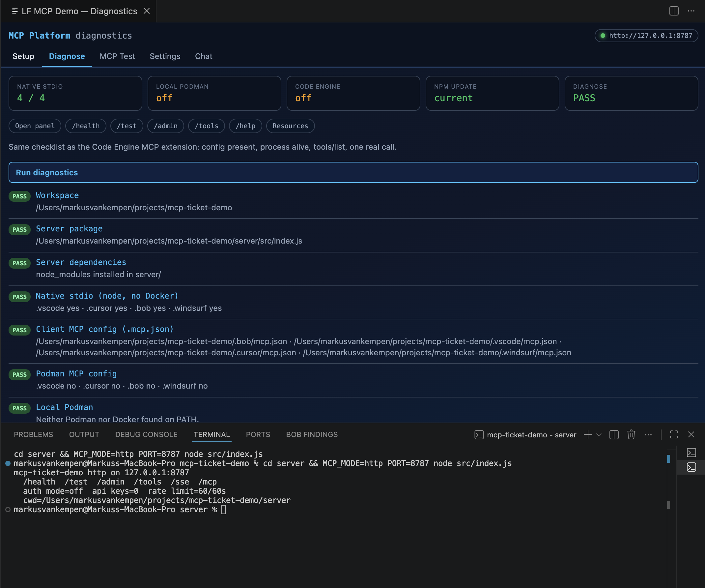
Task: Click the split editor right icon
Action: tap(674, 11)
